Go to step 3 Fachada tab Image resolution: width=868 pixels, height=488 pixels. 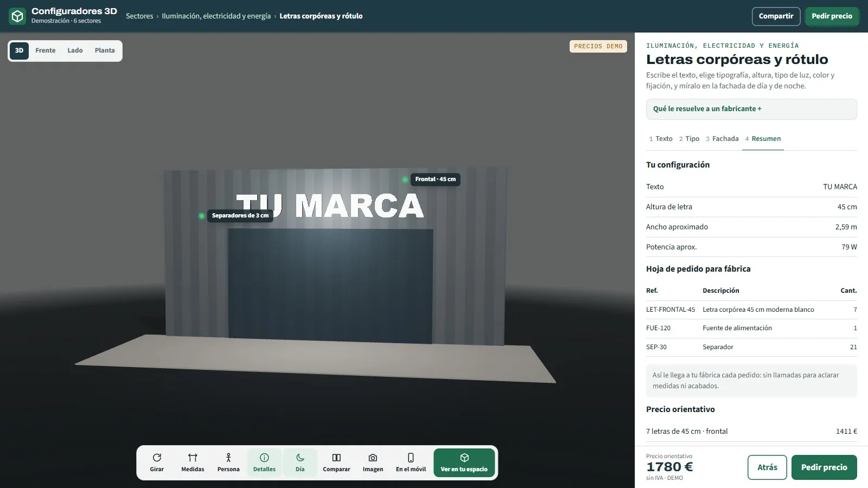[x=723, y=139]
